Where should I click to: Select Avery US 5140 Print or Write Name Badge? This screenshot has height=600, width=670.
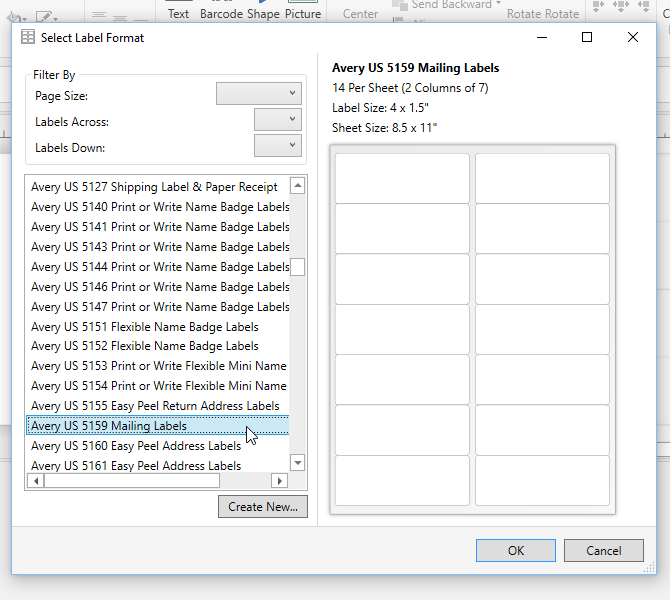(158, 207)
